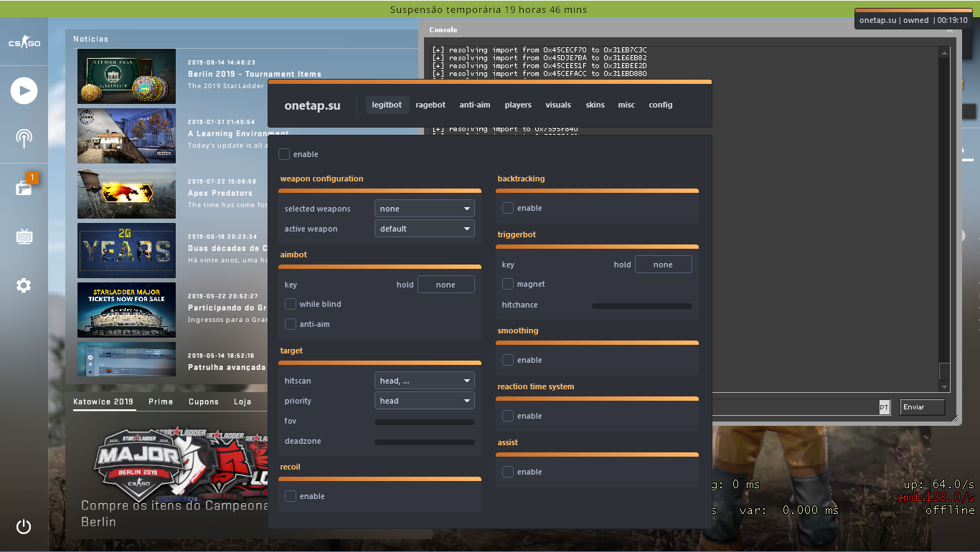Adjust the deadzone slider

425,442
